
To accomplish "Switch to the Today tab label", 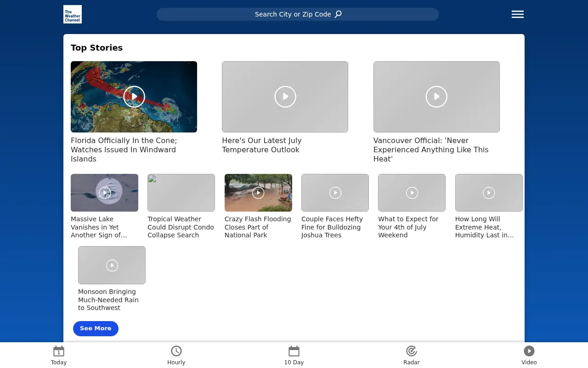I will click(x=59, y=362).
